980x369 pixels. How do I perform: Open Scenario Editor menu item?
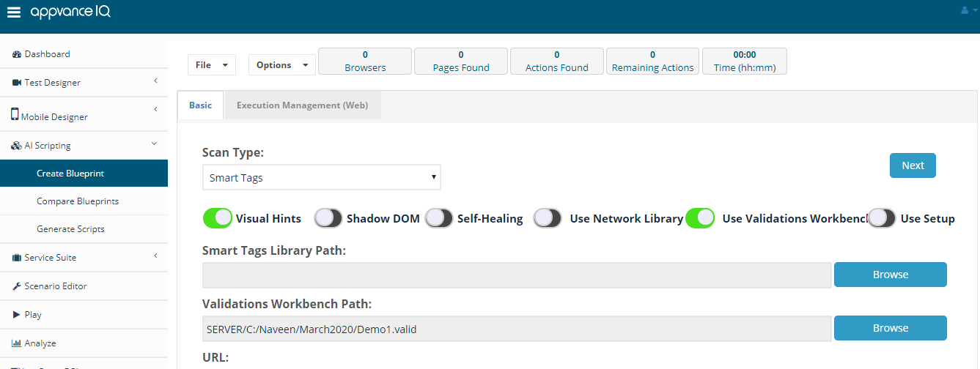84,286
